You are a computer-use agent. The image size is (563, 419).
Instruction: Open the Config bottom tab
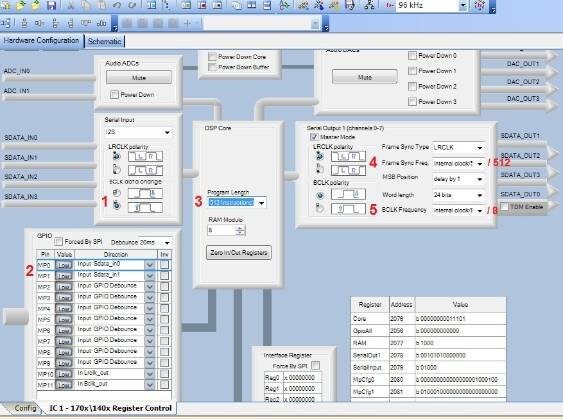25,408
